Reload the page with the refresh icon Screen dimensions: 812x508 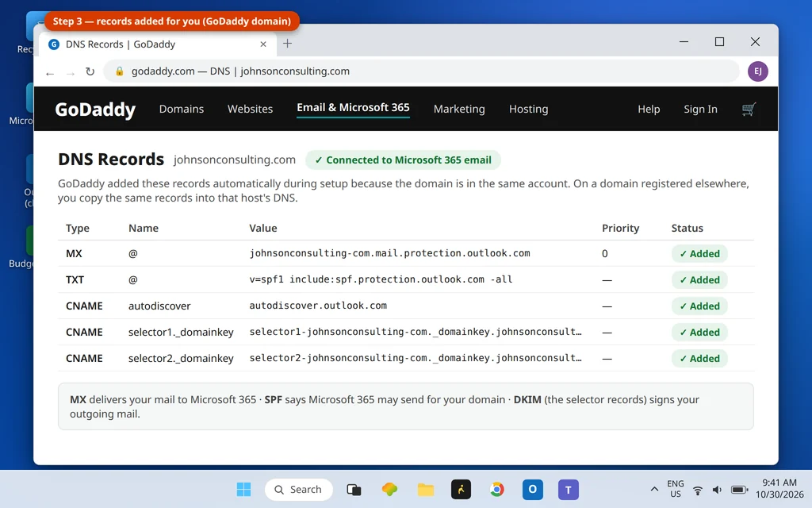click(x=90, y=71)
